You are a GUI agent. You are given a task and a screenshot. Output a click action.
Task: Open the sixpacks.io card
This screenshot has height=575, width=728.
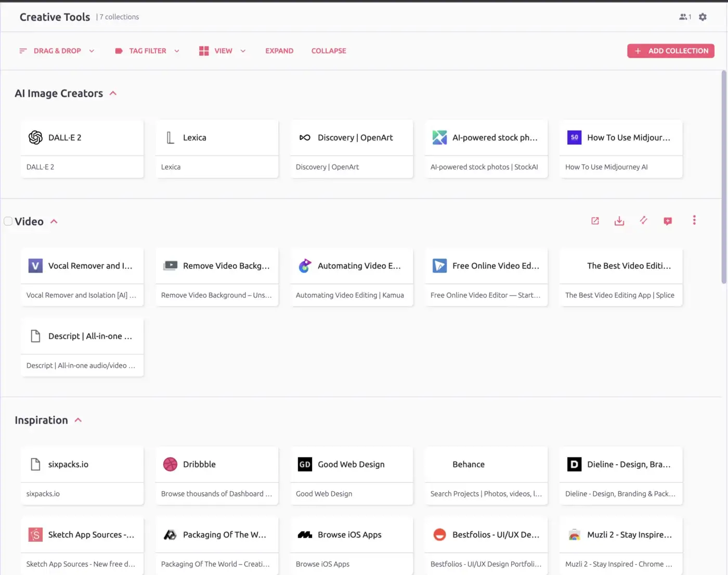[x=82, y=475]
